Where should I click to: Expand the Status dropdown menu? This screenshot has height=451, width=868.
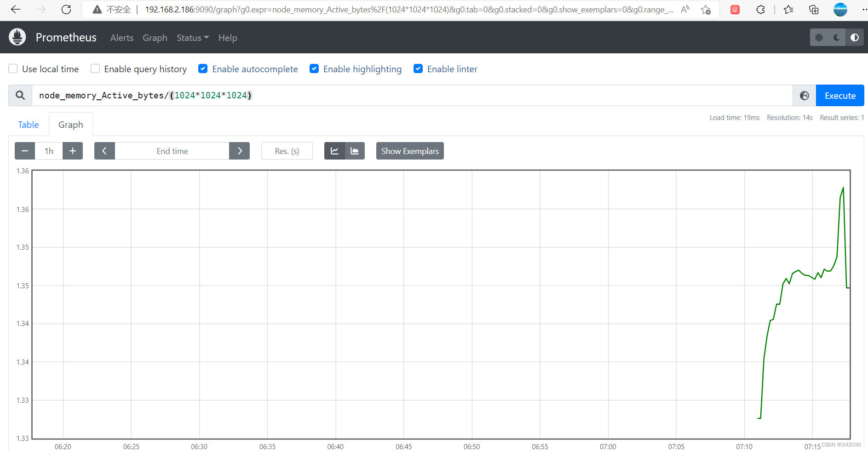click(193, 38)
